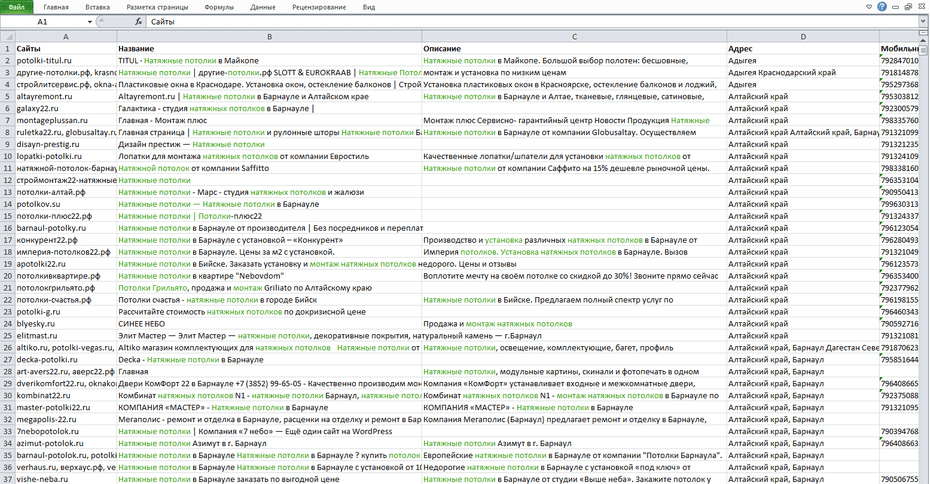The width and height of the screenshot is (930, 484).
Task: Select cell disayn-prestig.ru
Action: (66, 144)
